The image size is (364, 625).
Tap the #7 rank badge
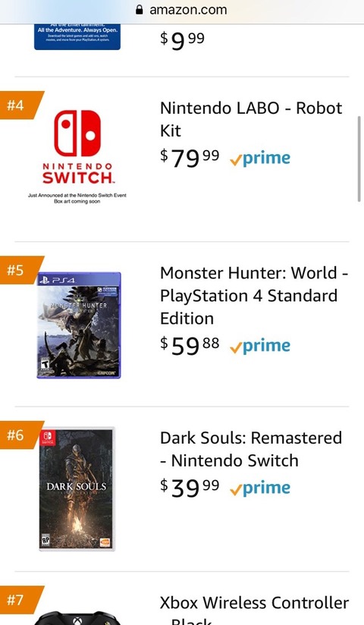coord(20,600)
